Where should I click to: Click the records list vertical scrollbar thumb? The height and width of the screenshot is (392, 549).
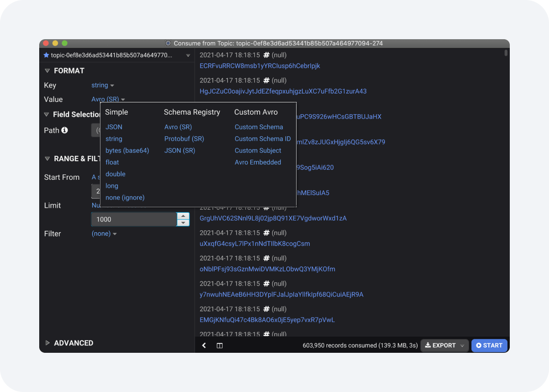(x=506, y=53)
